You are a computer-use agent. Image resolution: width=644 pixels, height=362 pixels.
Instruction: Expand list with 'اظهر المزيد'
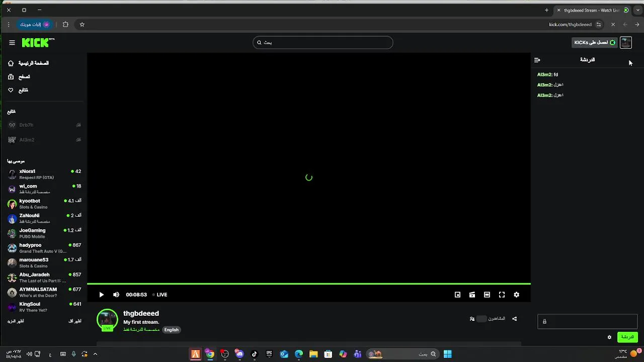(x=16, y=321)
